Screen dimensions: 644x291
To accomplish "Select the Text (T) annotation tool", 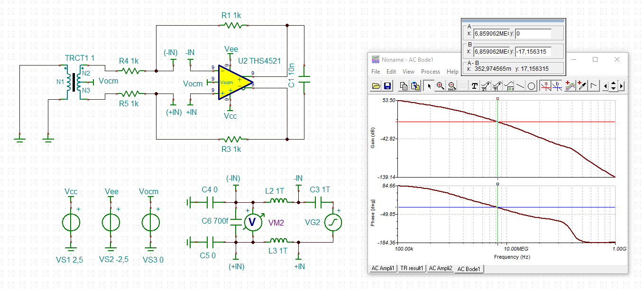I will pos(474,86).
